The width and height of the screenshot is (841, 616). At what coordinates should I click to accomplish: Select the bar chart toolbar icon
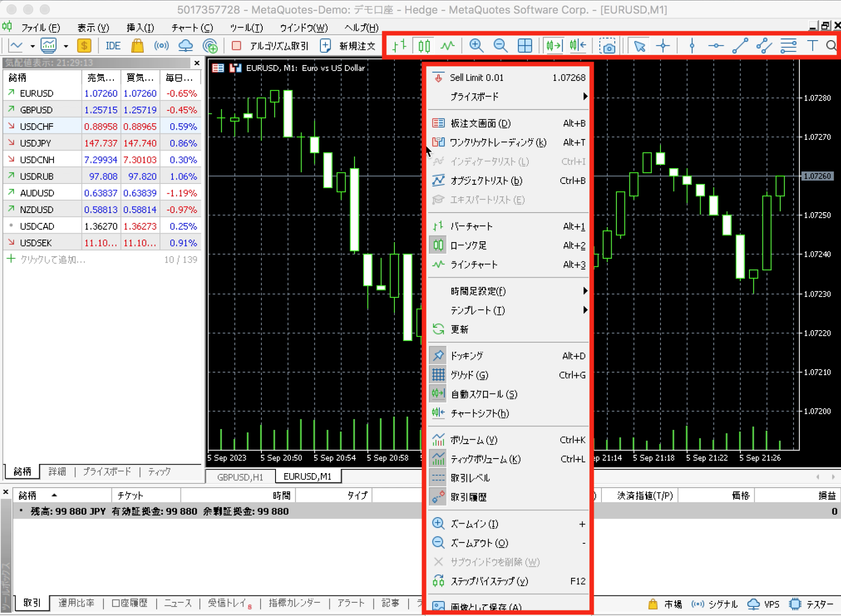click(399, 45)
